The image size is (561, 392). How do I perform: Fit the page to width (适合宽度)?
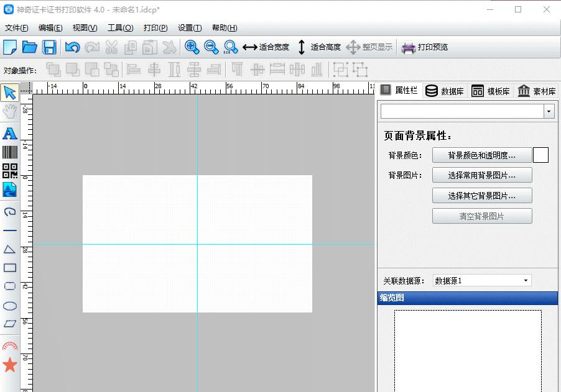pos(266,47)
